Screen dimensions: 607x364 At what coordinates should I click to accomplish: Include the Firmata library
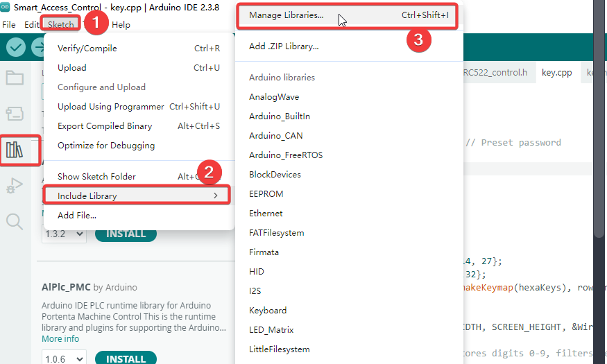tap(349, 252)
